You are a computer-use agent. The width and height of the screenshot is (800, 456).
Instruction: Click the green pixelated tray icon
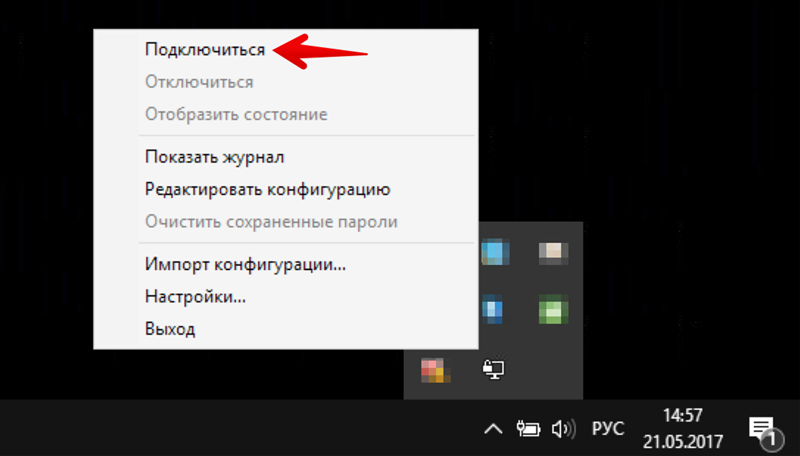554,309
